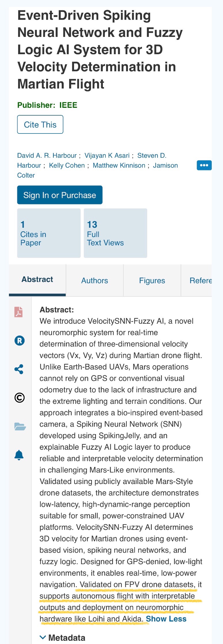
Task: Open the PDF download icon
Action: point(19,312)
